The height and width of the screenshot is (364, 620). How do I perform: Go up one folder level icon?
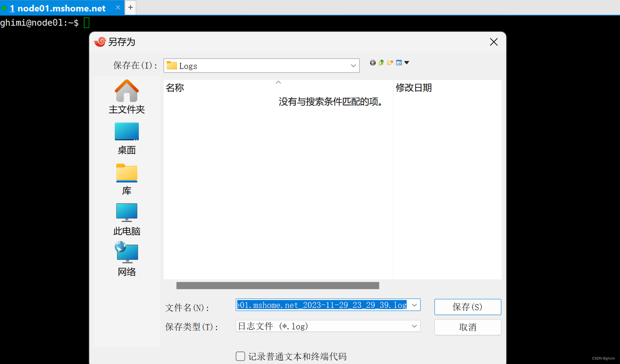[381, 63]
